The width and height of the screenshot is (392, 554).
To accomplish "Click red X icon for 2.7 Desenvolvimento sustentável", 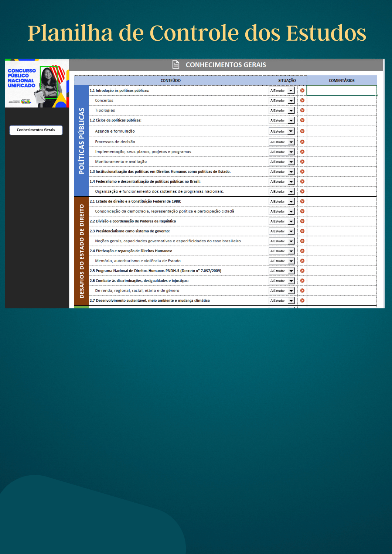I will pyautogui.click(x=302, y=301).
